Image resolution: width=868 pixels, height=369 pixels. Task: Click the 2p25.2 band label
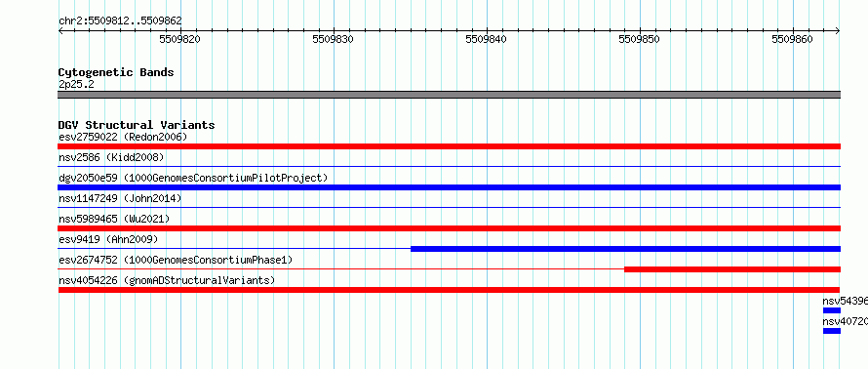[76, 84]
